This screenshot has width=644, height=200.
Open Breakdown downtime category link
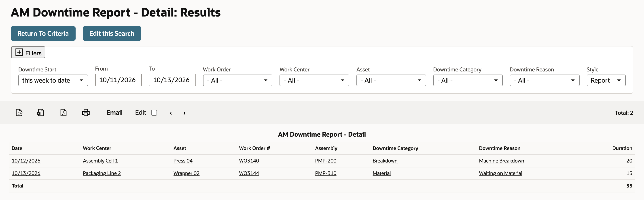pyautogui.click(x=385, y=161)
